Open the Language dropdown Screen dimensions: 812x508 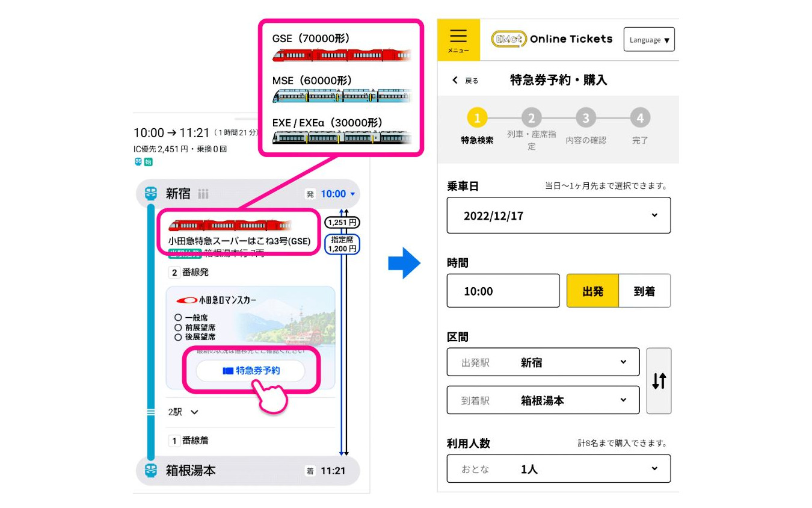point(649,40)
